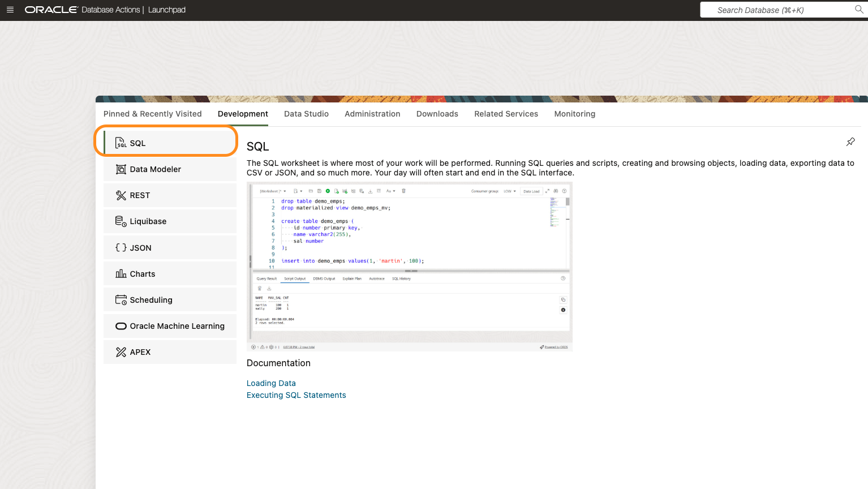Open Data Modeler from the sidebar
Viewport: 868px width, 489px height.
[121, 169]
